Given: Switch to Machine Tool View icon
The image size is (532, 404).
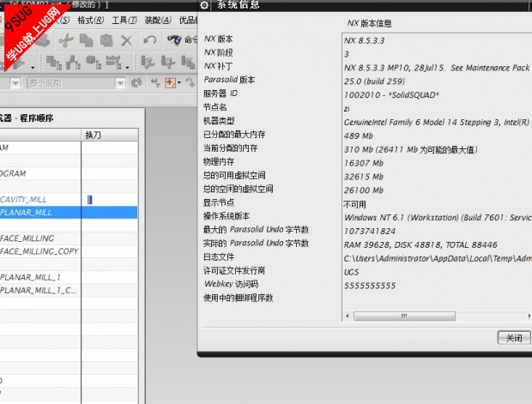Looking at the screenshot, I should (x=73, y=63).
